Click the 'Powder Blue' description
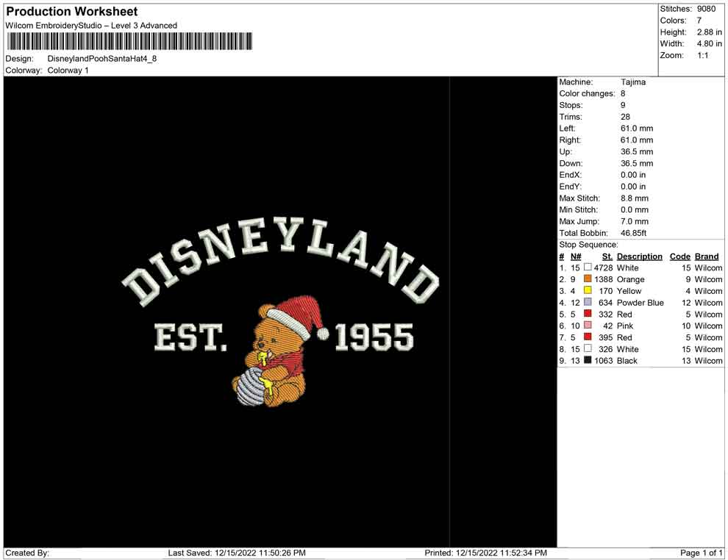Screen dimensions: 728x560 [x=640, y=303]
